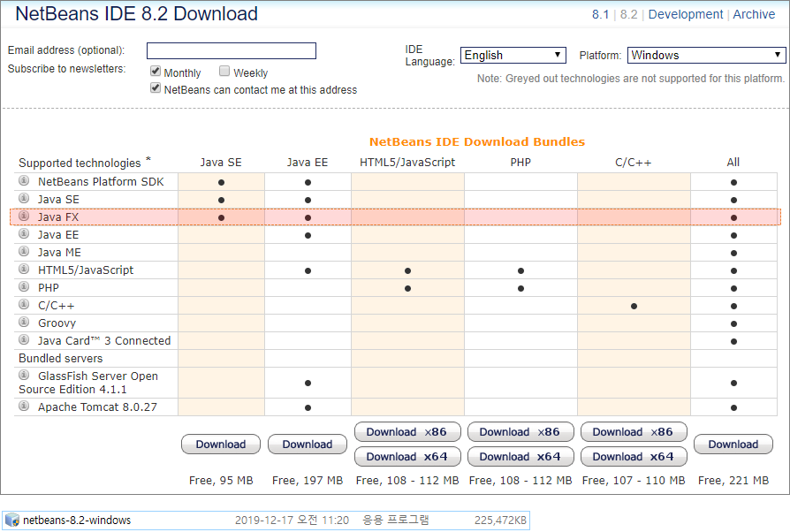The width and height of the screenshot is (790, 532).
Task: Download PHP bundle x86
Action: (x=520, y=432)
